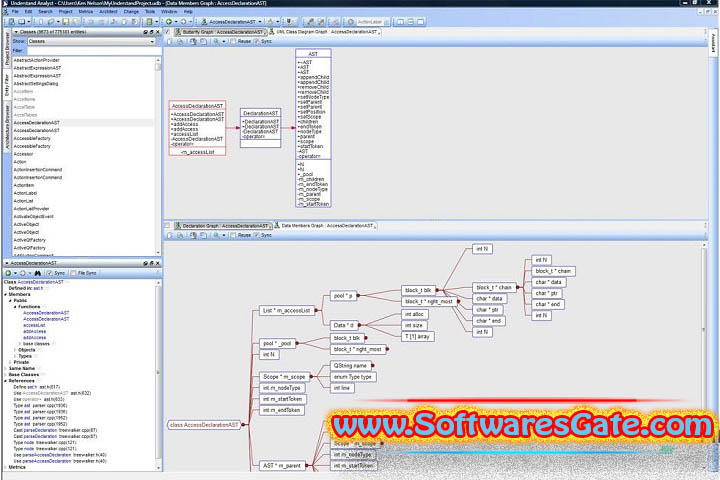Viewport: 720px width, 480px height.
Task: Open the Classes panel title dropdown arrow
Action: pos(16,32)
